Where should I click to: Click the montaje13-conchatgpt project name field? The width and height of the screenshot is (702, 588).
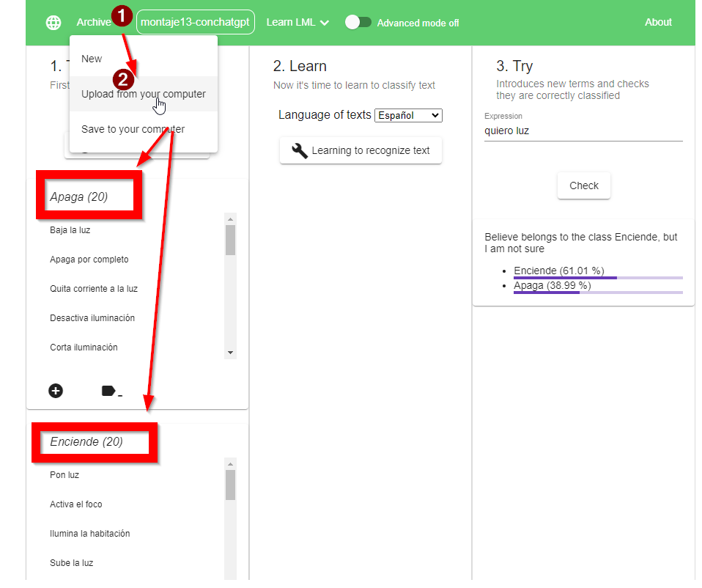pyautogui.click(x=196, y=22)
